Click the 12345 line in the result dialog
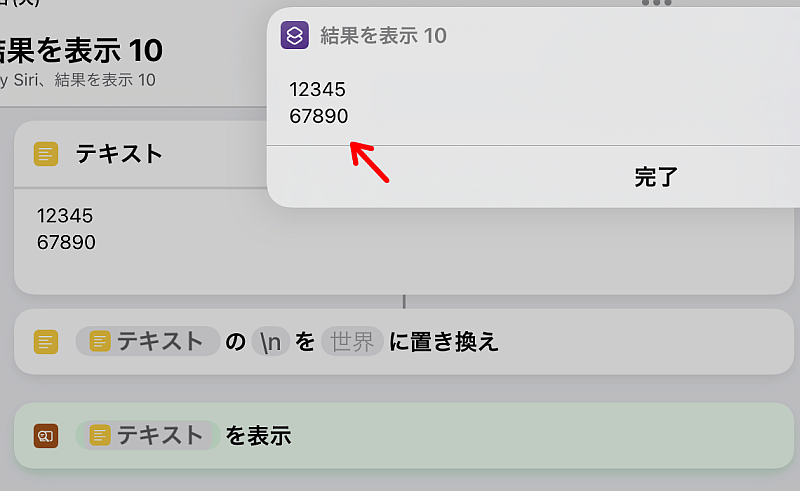 coord(317,90)
